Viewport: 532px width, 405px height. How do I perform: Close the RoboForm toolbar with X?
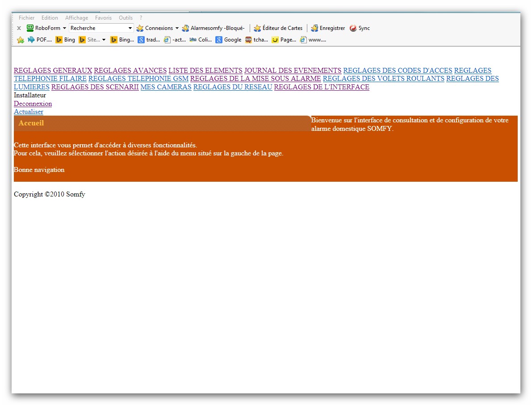pos(19,28)
